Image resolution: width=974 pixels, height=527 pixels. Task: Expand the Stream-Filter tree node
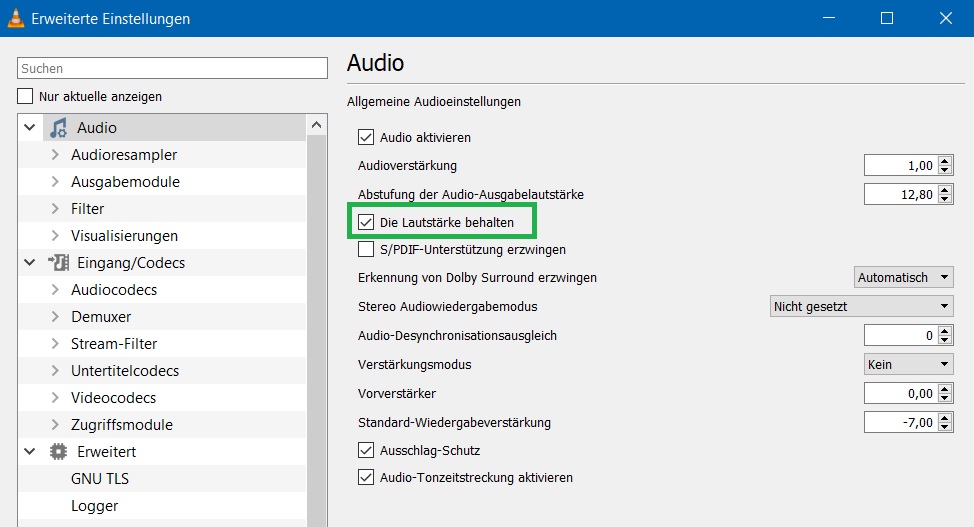click(55, 344)
